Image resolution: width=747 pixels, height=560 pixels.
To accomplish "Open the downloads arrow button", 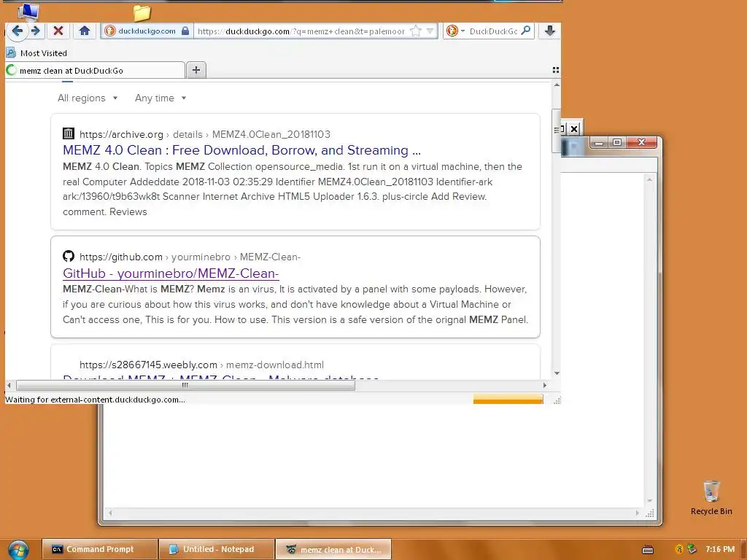I will point(549,31).
